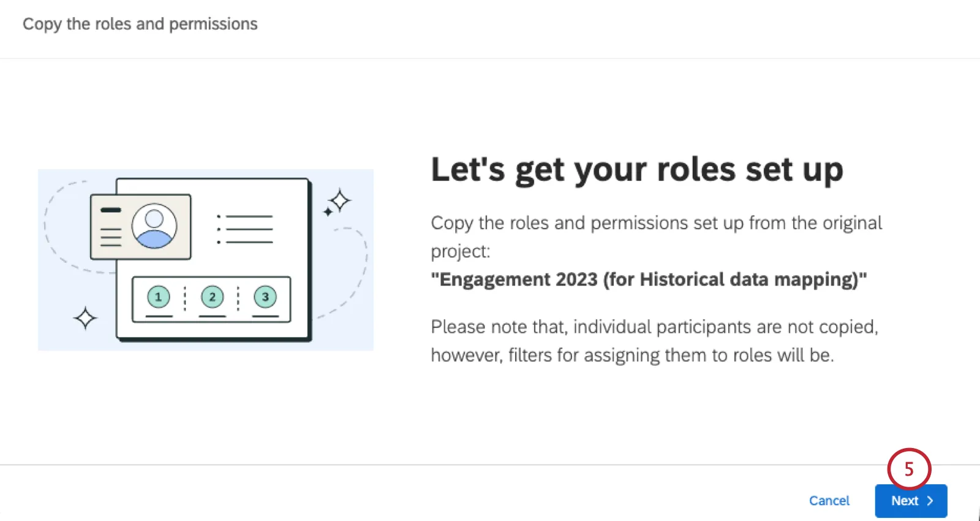Click the numbered steps box in illustration
The width and height of the screenshot is (980, 521).
(211, 299)
